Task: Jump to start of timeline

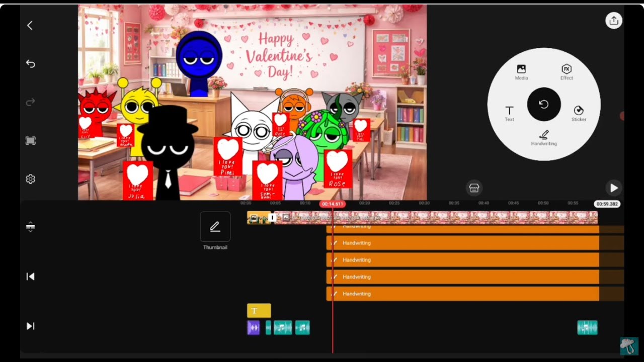Action: pyautogui.click(x=30, y=277)
